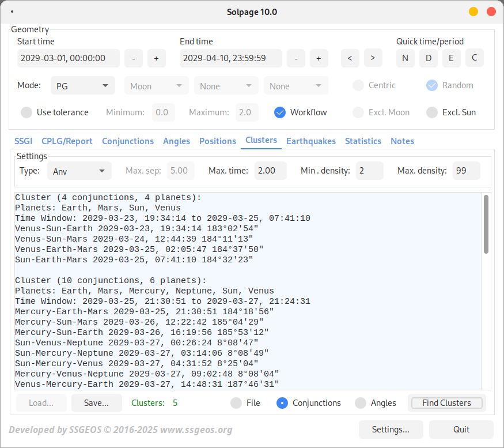
Task: Click the Save... button
Action: [x=96, y=403]
